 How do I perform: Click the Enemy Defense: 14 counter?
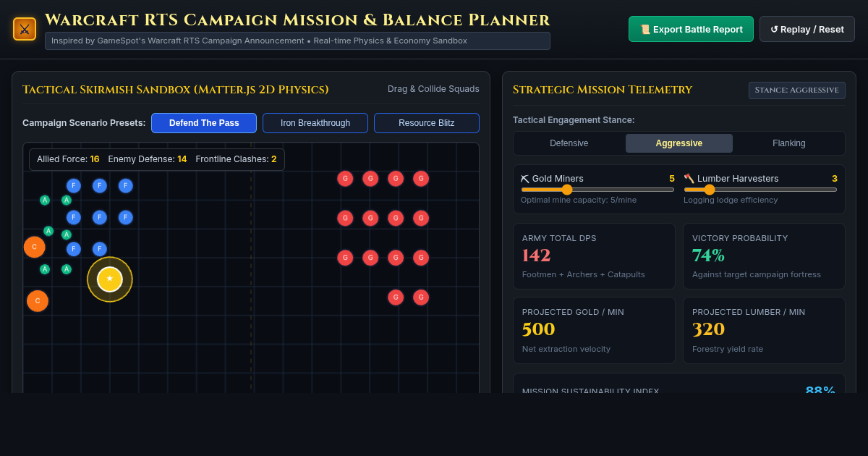(x=148, y=159)
